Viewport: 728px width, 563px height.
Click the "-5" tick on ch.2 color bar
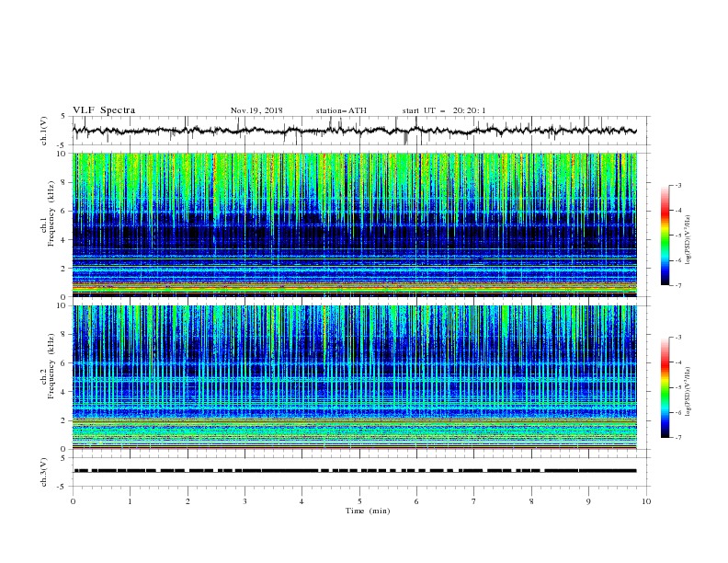(678, 388)
